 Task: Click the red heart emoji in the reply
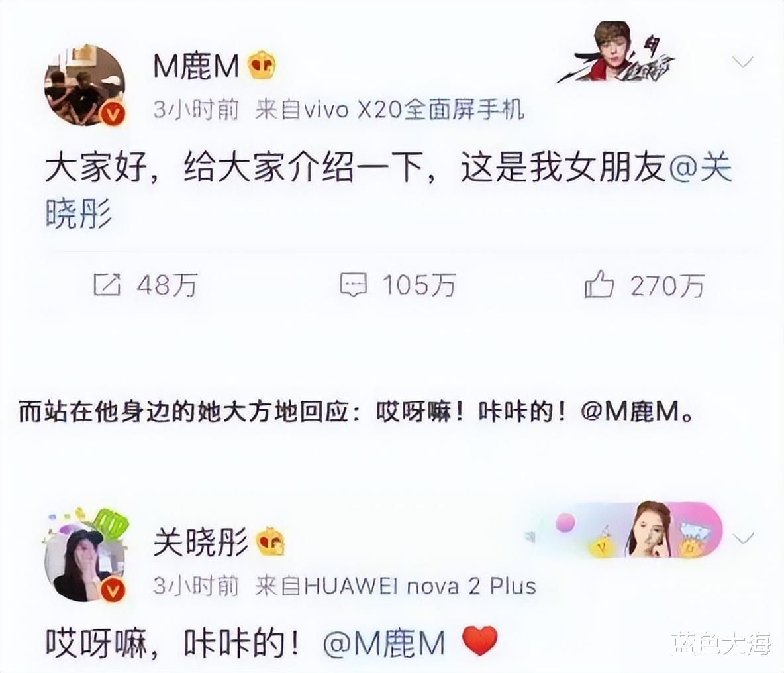tap(480, 641)
